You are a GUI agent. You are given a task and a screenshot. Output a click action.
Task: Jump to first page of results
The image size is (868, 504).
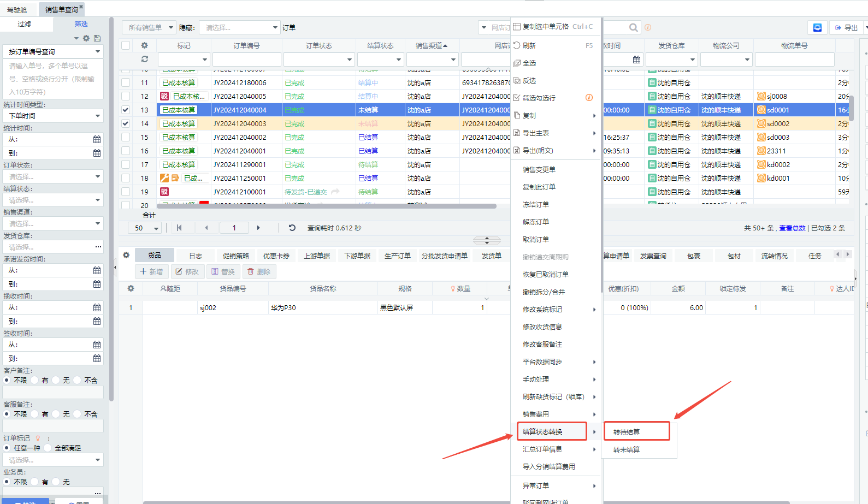click(179, 228)
